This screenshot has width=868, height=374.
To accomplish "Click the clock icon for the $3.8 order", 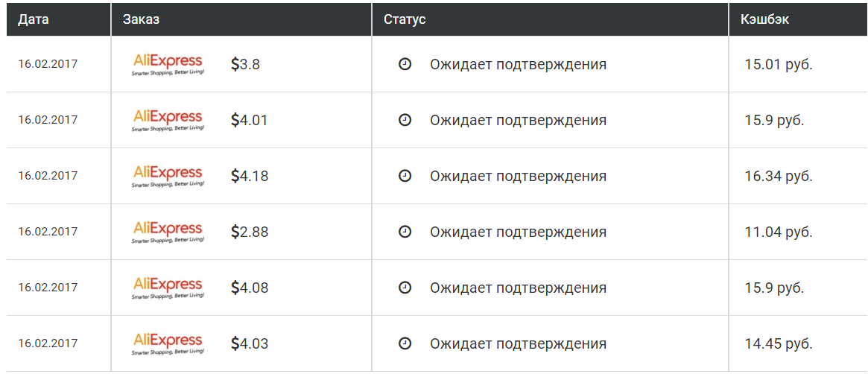I will click(405, 64).
